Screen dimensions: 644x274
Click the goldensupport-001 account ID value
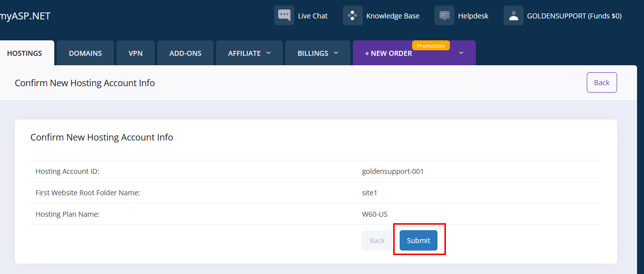coord(393,171)
